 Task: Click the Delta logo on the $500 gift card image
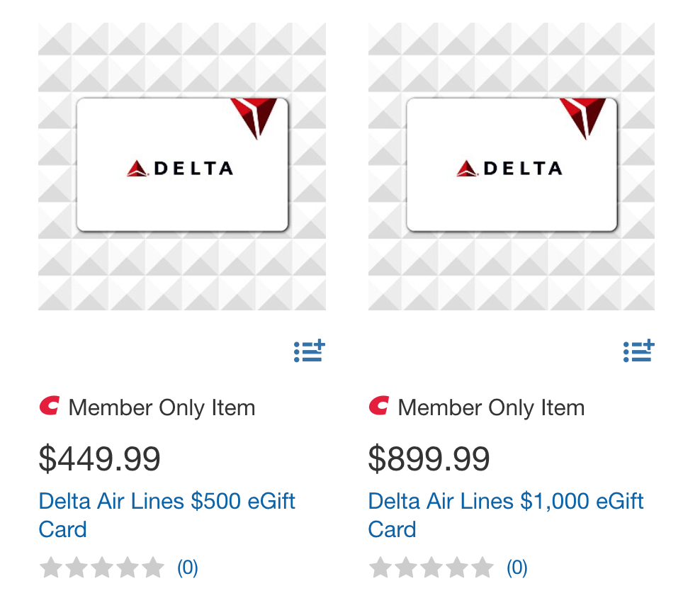pos(181,167)
